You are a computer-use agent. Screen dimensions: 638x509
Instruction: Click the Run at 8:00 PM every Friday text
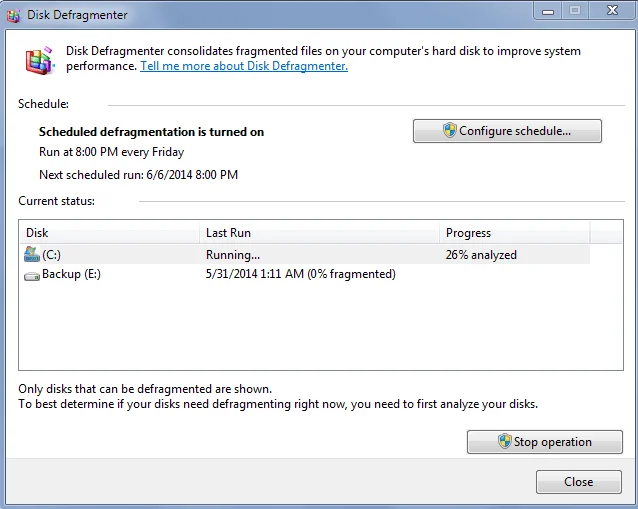[x=111, y=152]
